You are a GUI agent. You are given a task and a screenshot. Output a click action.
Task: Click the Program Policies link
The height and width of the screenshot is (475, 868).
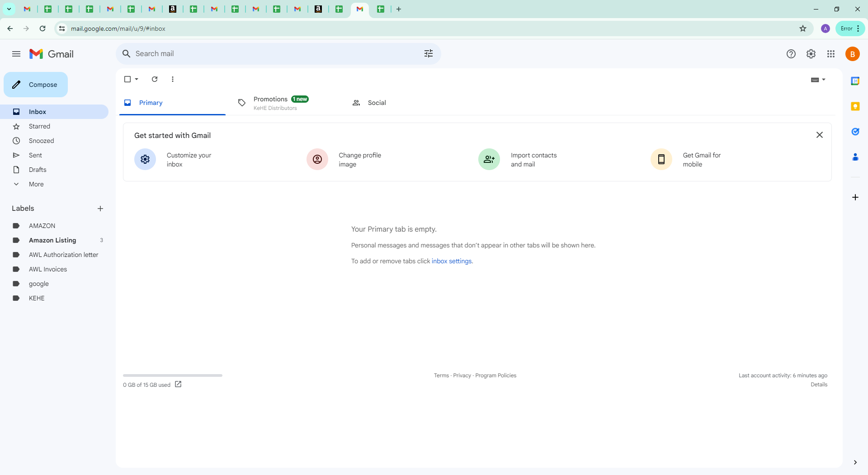[495, 375]
